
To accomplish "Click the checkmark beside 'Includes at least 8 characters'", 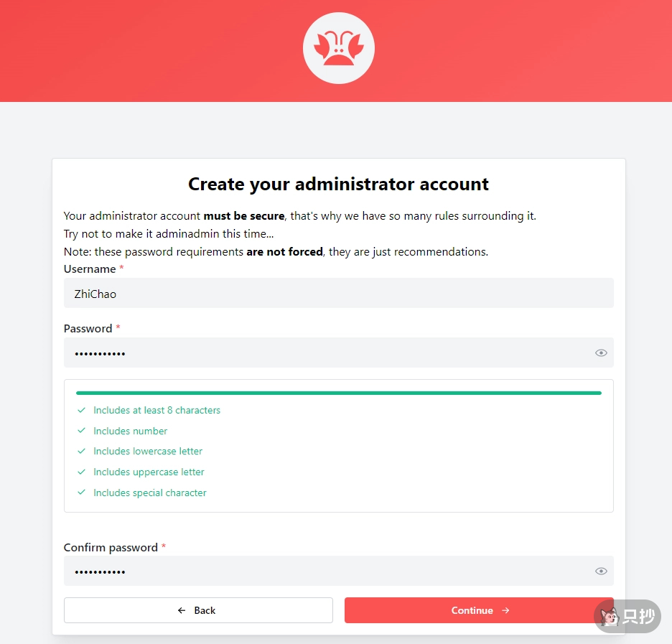I will (81, 411).
